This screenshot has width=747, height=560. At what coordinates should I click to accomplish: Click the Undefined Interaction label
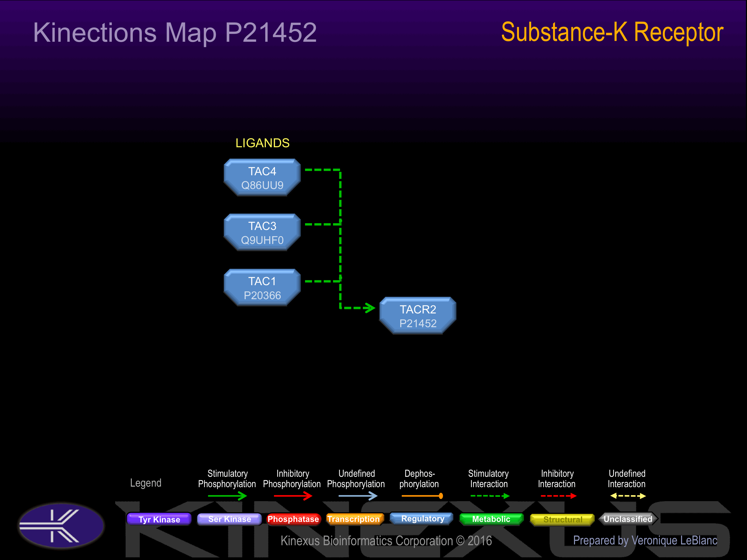click(627, 479)
